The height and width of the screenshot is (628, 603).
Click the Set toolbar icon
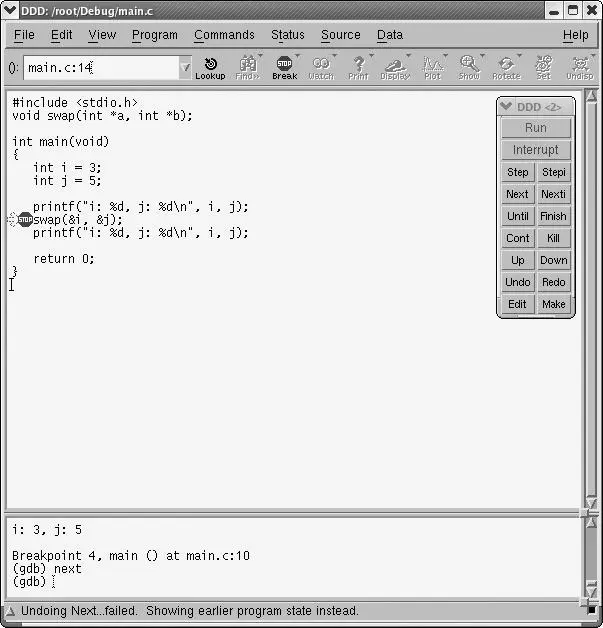pos(543,67)
